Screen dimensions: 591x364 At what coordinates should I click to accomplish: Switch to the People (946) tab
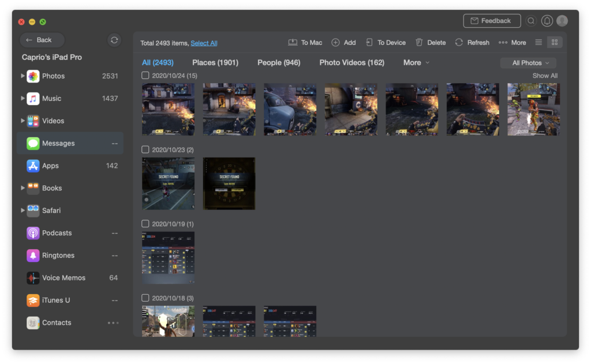click(x=279, y=62)
